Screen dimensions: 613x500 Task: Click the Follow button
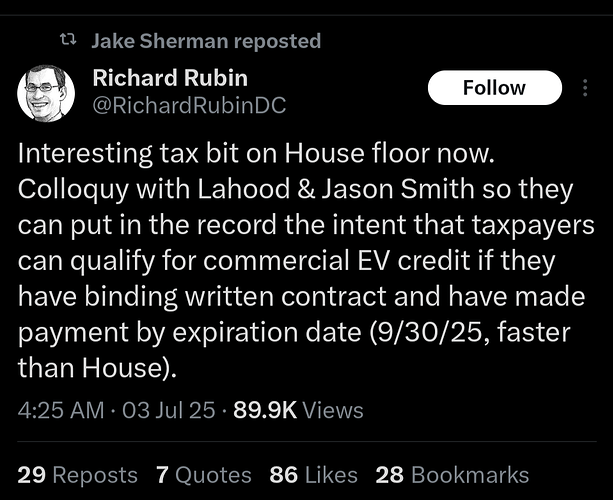493,88
